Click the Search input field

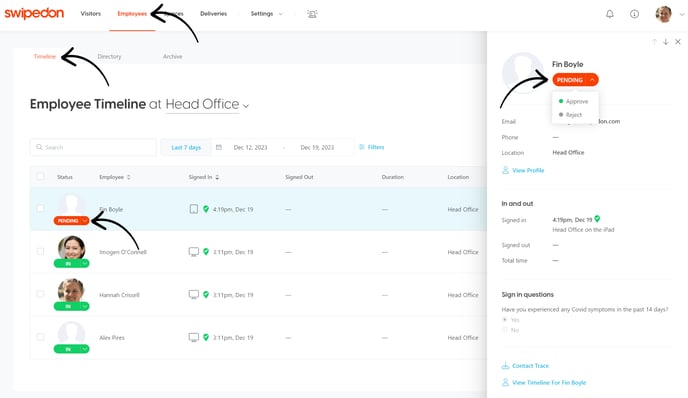93,147
